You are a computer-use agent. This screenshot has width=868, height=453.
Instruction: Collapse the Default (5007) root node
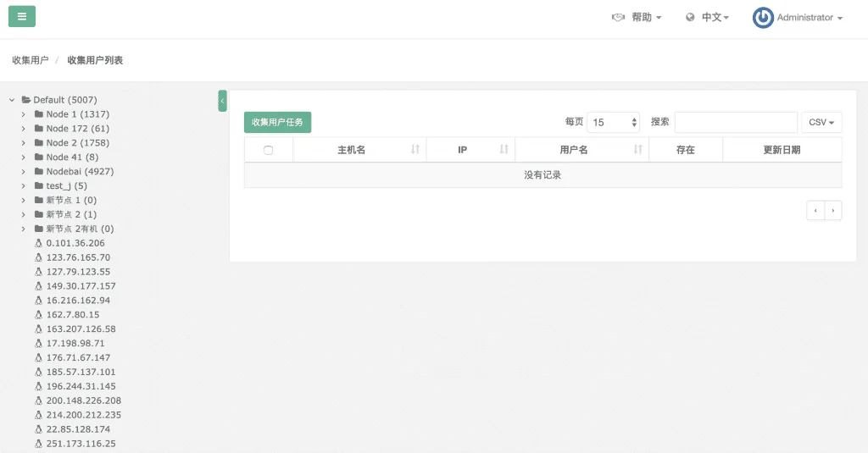click(x=12, y=100)
